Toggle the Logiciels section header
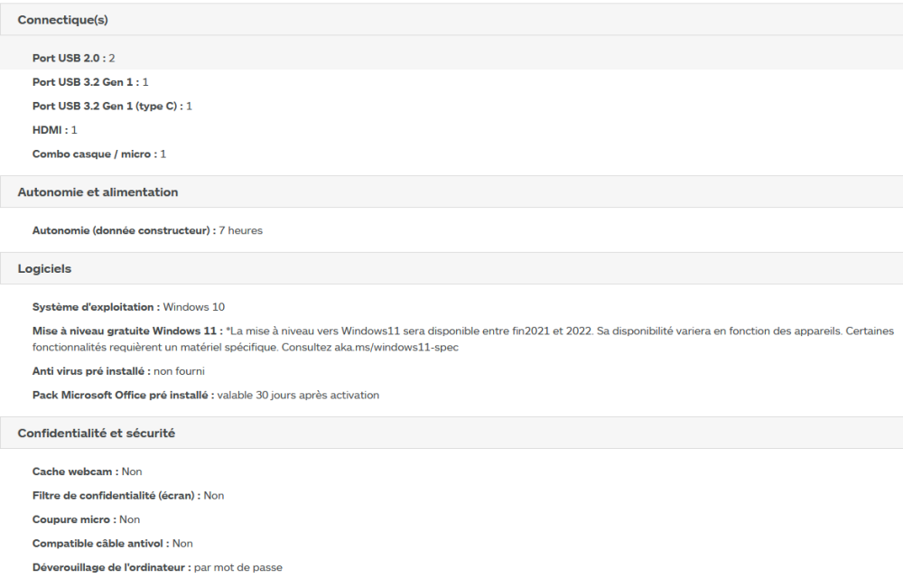This screenshot has height=588, width=903. (45, 269)
